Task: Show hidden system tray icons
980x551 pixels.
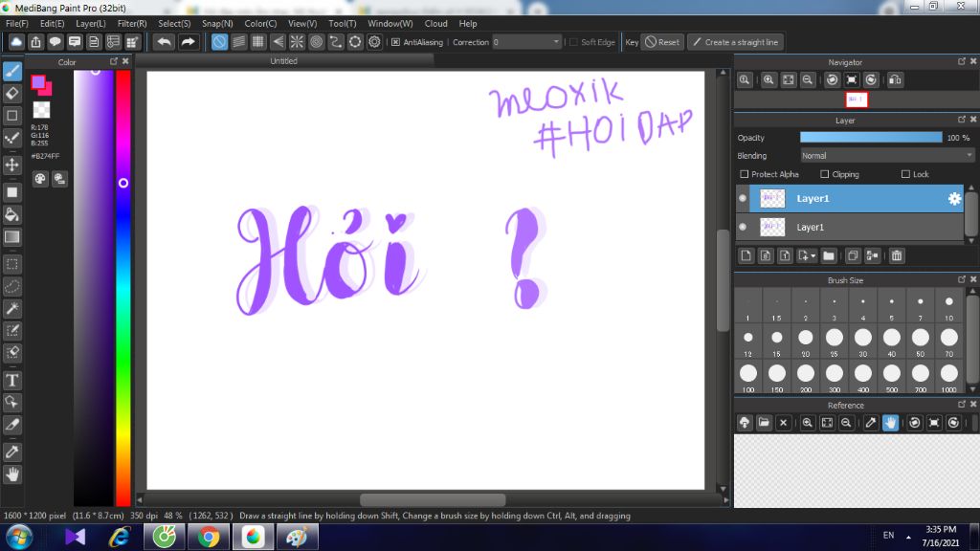Action: (x=908, y=538)
